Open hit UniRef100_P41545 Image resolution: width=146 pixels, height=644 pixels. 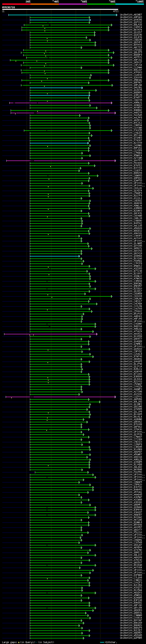(131, 115)
